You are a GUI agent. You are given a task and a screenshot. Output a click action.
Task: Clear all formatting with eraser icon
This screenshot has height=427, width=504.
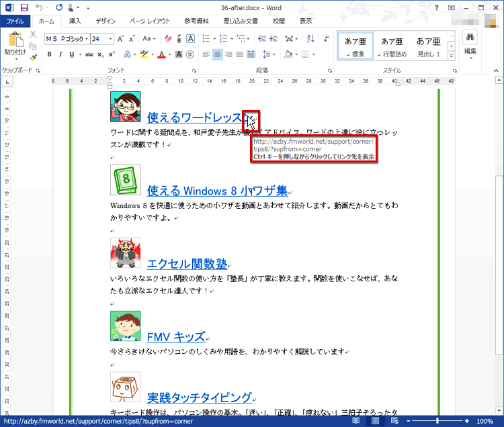(x=168, y=39)
